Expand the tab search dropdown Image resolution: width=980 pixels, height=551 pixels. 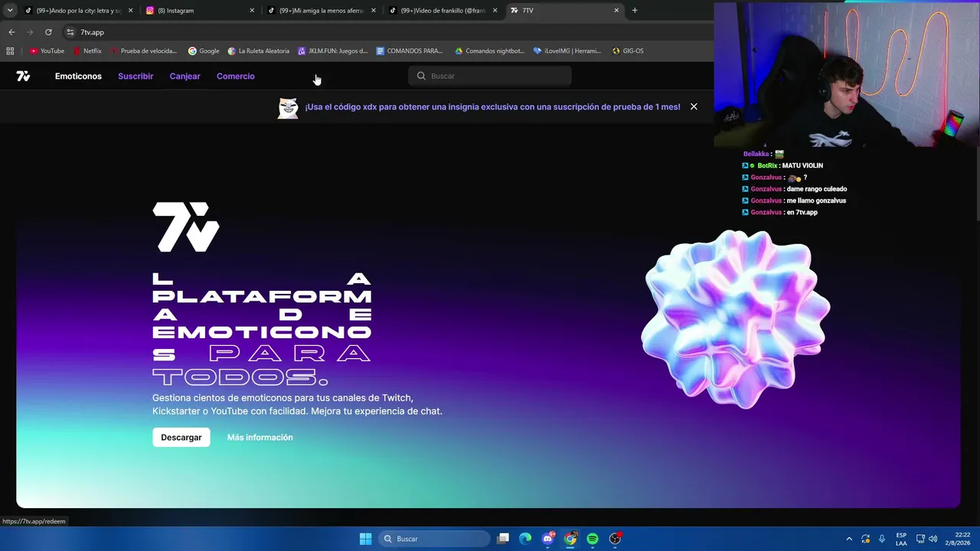point(10,11)
